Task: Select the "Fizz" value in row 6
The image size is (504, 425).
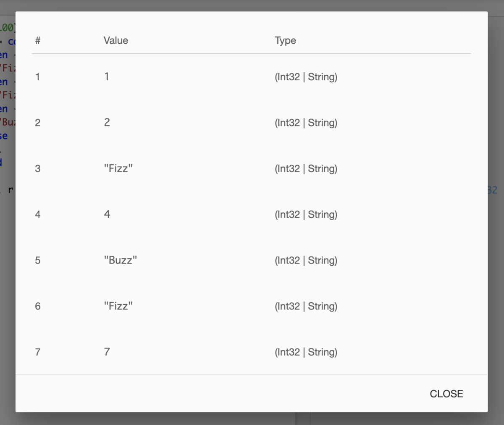Action: tap(118, 306)
